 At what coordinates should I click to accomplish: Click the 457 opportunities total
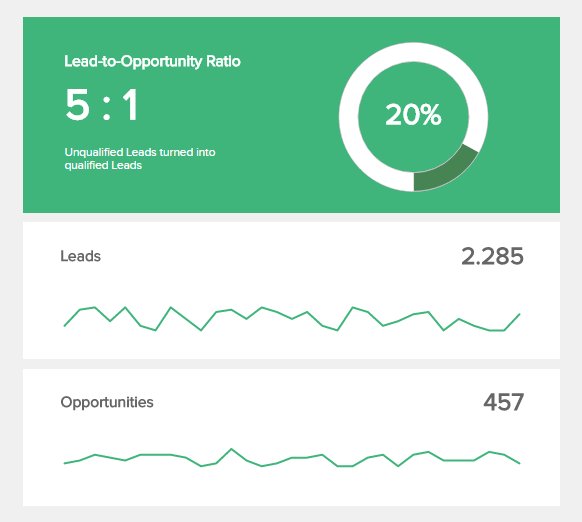[503, 402]
